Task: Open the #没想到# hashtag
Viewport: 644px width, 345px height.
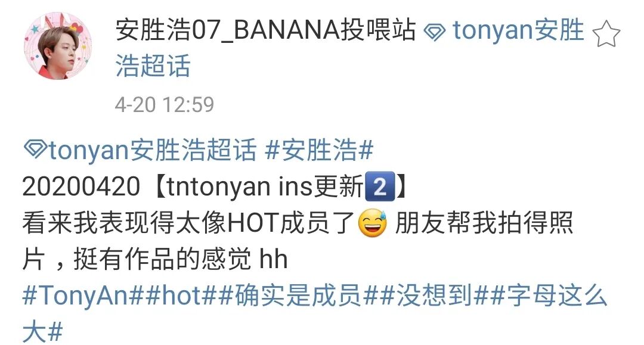Action: 434,296
